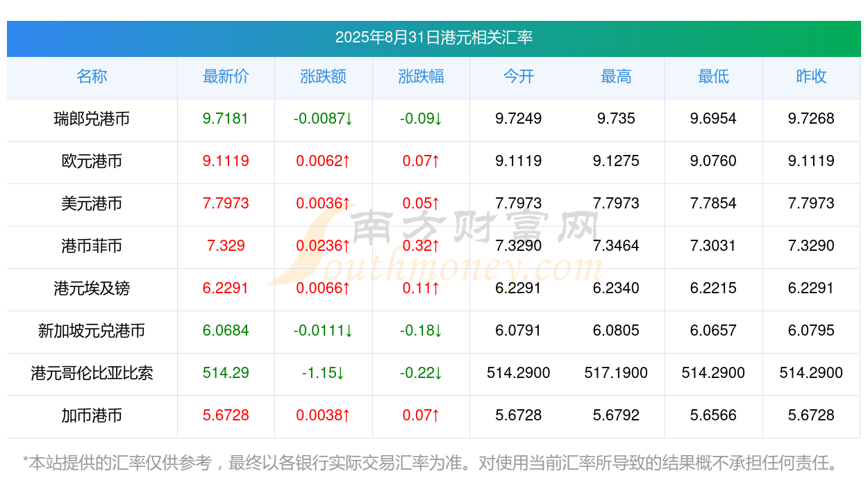Click the 加币港币 previous close 5.6728
The height and width of the screenshot is (485, 868).
pyautogui.click(x=811, y=416)
